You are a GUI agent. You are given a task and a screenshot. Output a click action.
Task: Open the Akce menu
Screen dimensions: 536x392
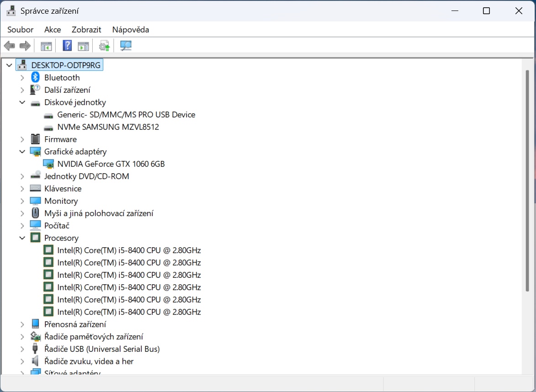pyautogui.click(x=53, y=30)
